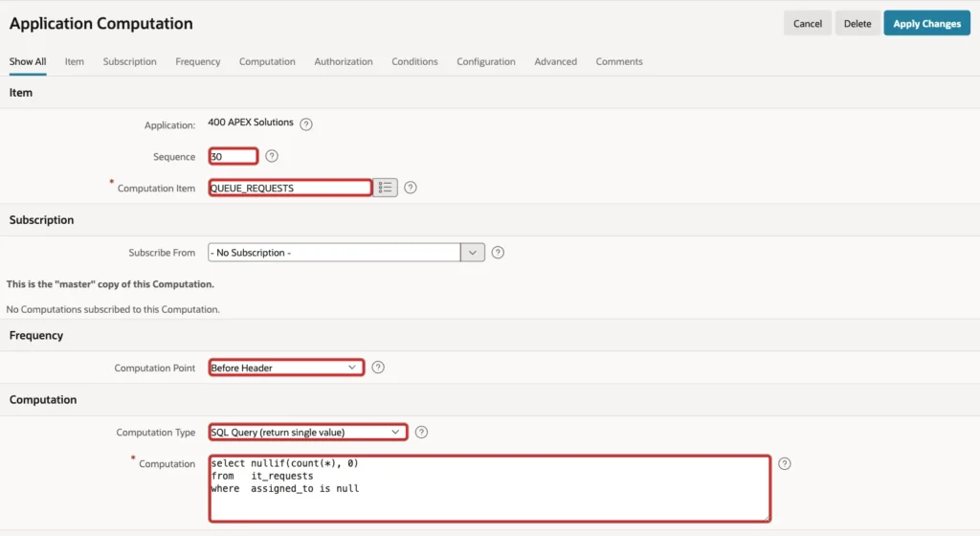Click the Apply Changes button
The height and width of the screenshot is (536, 980).
[x=926, y=23]
